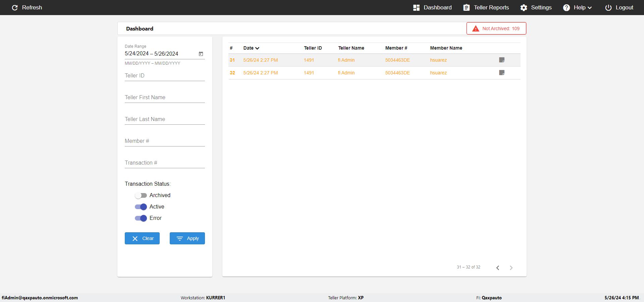644x302 pixels.
Task: Focus the Member # filter field
Action: [x=165, y=141]
